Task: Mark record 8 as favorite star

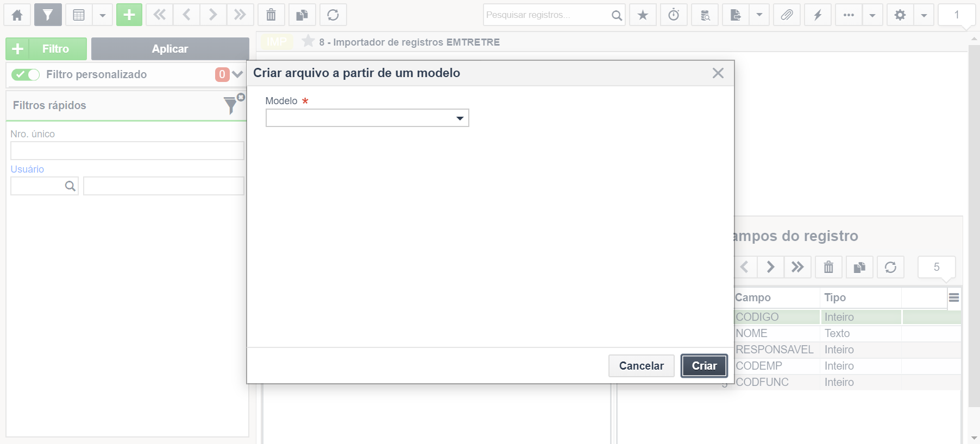Action: tap(308, 41)
